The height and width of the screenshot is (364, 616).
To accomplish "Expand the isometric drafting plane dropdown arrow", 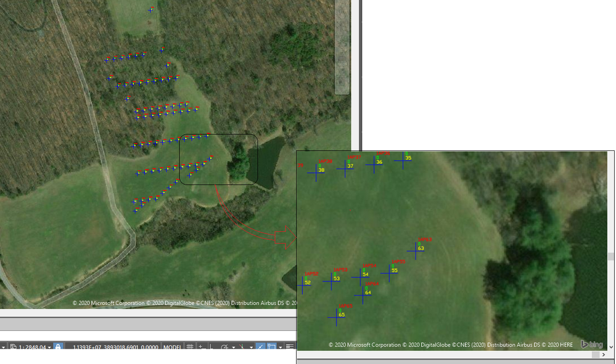I will coord(252,347).
